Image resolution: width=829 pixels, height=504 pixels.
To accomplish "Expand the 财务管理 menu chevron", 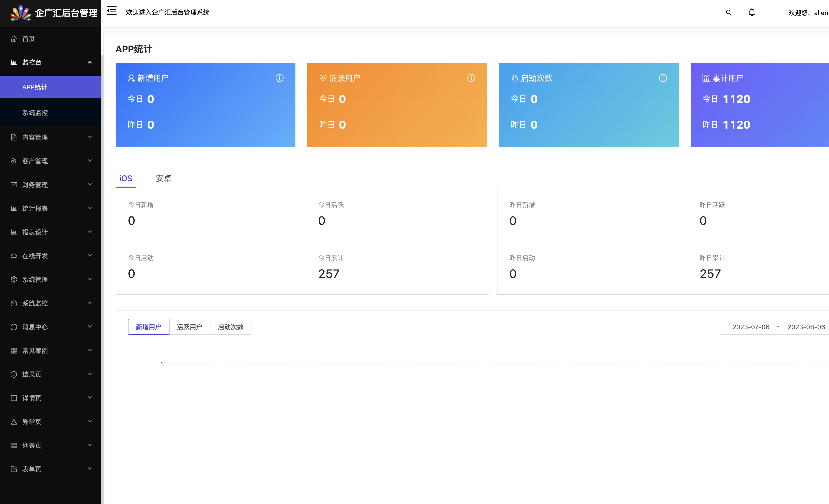I will tap(90, 184).
